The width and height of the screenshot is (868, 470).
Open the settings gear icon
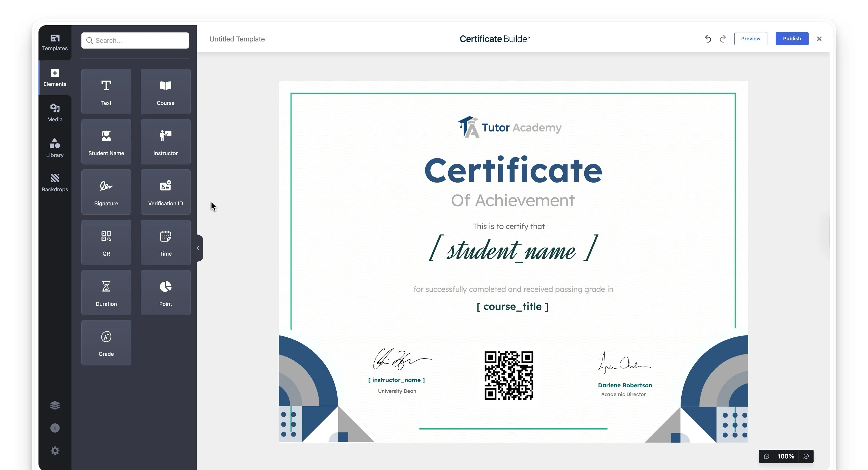point(55,451)
